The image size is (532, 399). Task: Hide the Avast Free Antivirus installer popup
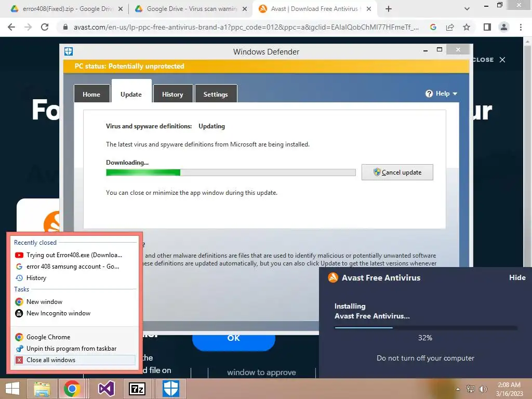(x=517, y=277)
